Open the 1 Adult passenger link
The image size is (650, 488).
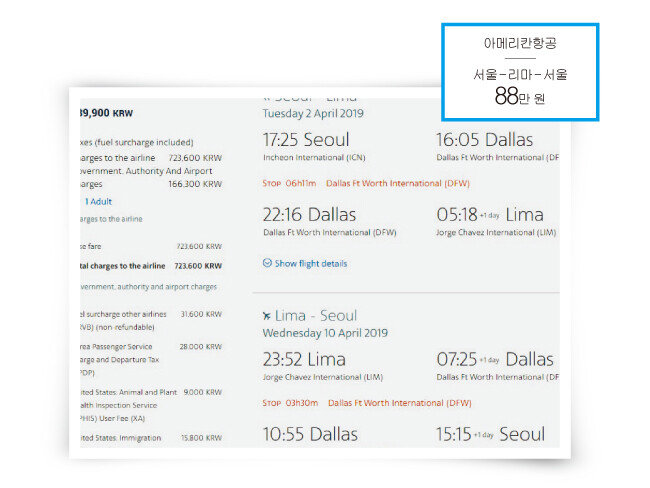point(98,202)
